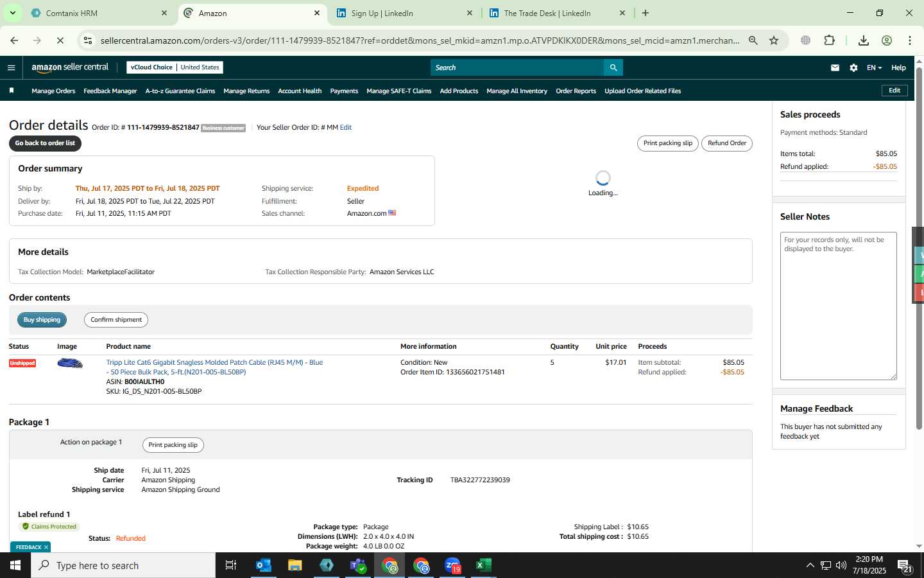The width and height of the screenshot is (924, 578).
Task: Show hidden system tray icons
Action: (x=810, y=565)
